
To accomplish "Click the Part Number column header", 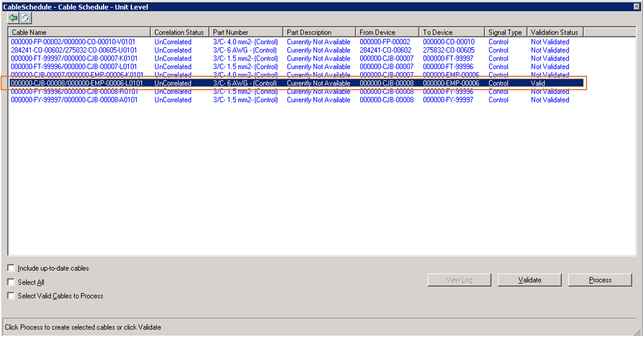I will pos(246,32).
